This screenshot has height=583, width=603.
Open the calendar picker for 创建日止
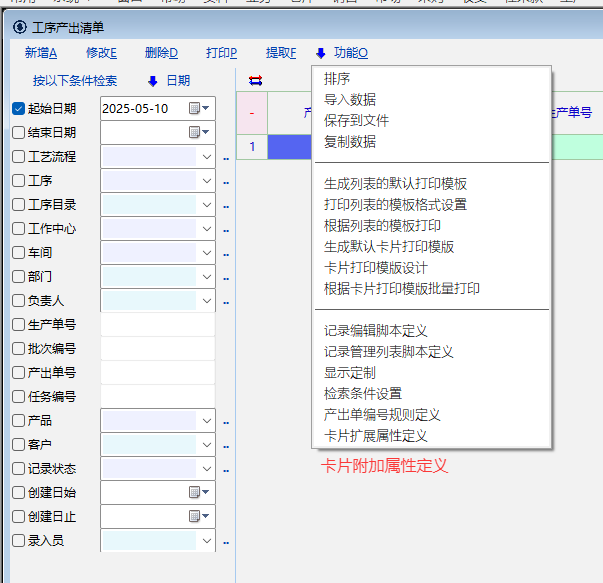click(x=200, y=516)
